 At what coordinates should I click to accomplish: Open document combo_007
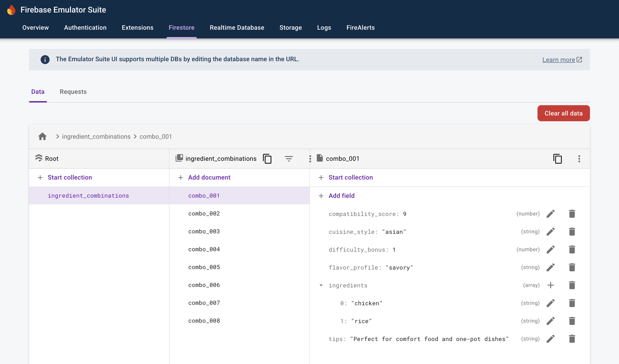coord(239,303)
